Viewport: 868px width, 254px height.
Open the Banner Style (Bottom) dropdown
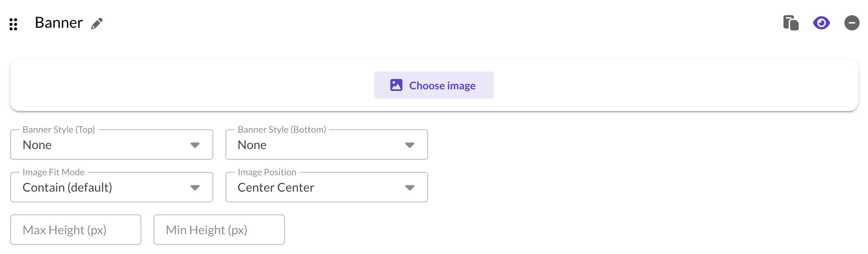pyautogui.click(x=326, y=145)
